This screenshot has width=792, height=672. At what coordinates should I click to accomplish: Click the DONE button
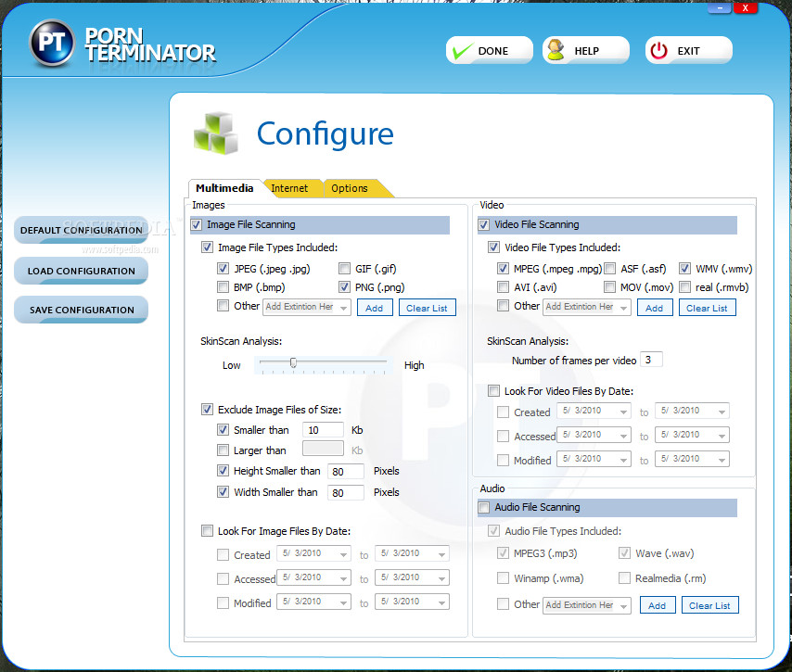(x=490, y=50)
